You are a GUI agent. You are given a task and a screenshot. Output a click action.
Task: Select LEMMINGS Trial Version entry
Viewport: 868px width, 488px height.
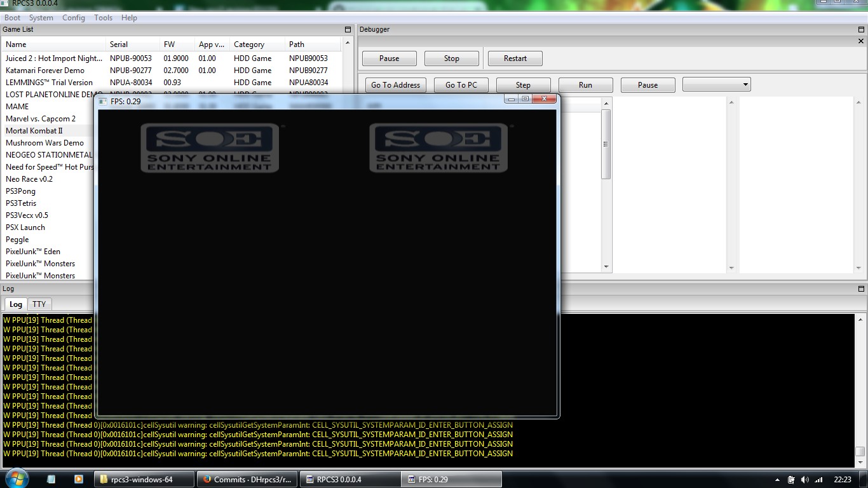[x=172, y=83]
